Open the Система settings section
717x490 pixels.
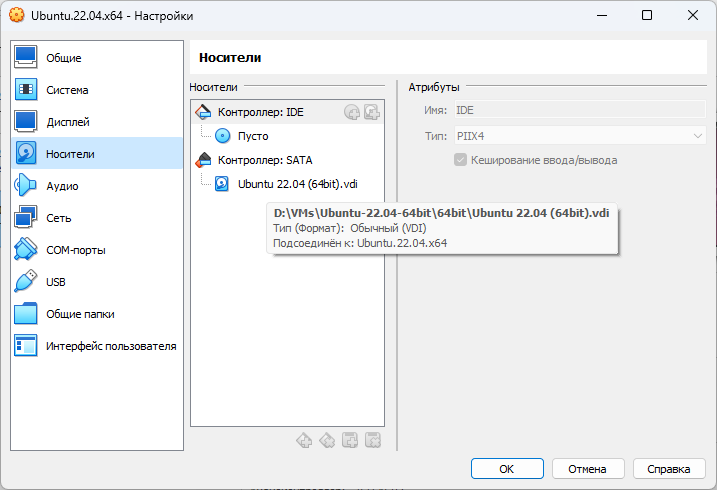[x=67, y=90]
